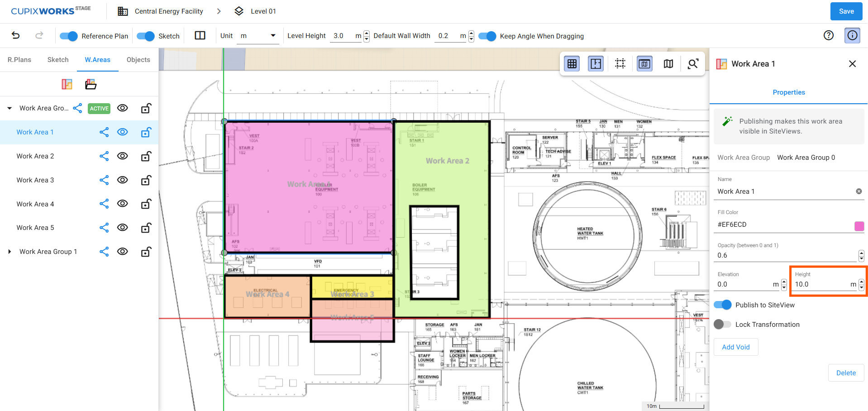Click the Save button
Image resolution: width=868 pixels, height=411 pixels.
[x=846, y=11]
